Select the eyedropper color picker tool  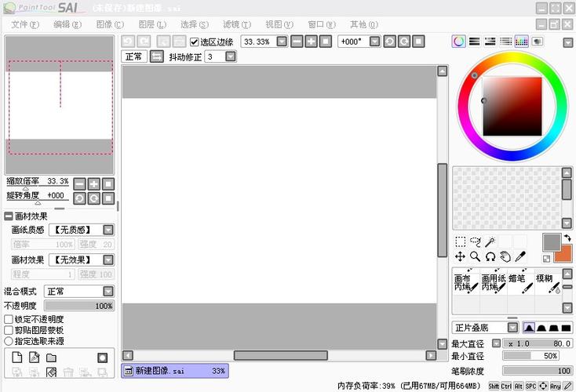pyautogui.click(x=520, y=256)
